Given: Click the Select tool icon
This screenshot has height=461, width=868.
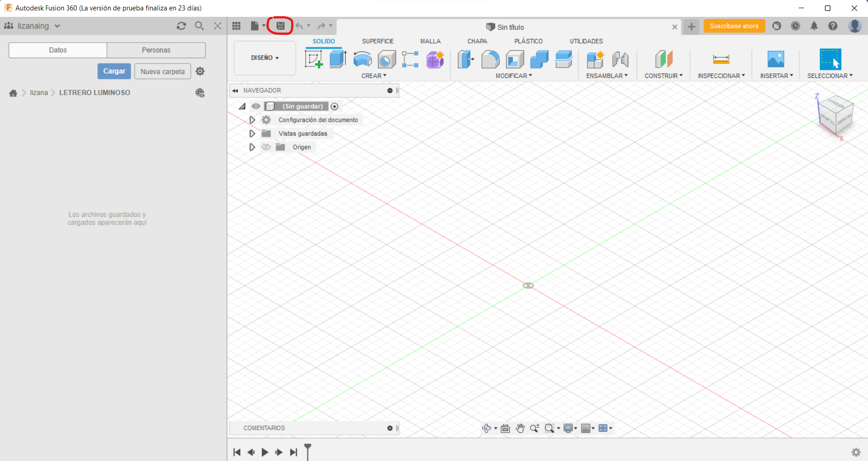Looking at the screenshot, I should (x=830, y=59).
